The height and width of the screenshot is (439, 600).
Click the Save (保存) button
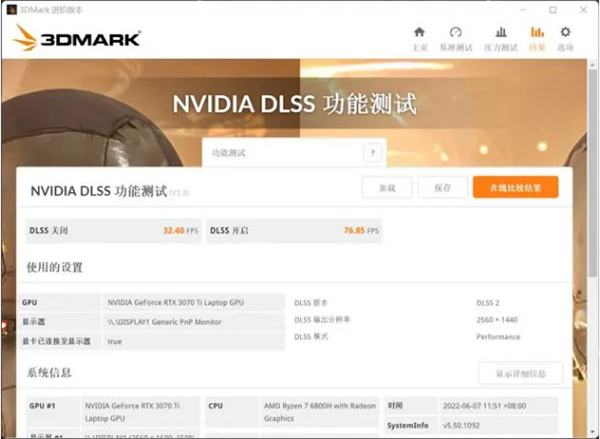click(x=441, y=188)
